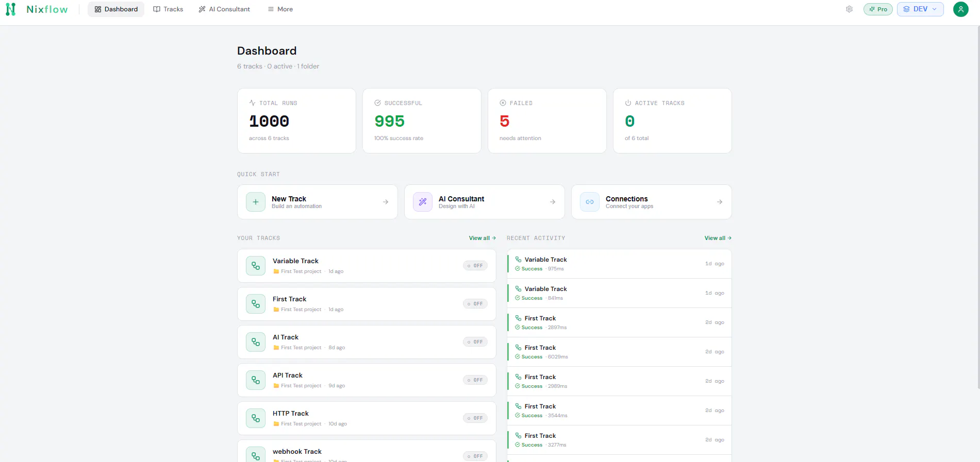Screen dimensions: 980x462
Task: Click the API Track workflow icon
Action: (x=256, y=380)
